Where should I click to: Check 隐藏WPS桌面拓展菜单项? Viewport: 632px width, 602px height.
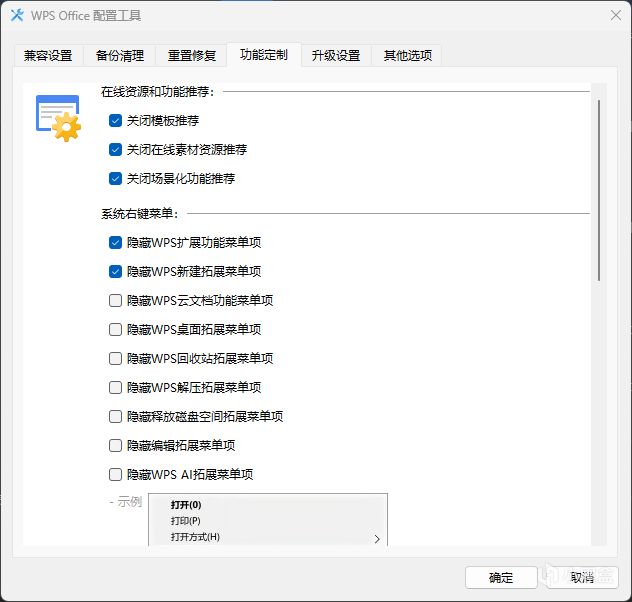click(115, 329)
